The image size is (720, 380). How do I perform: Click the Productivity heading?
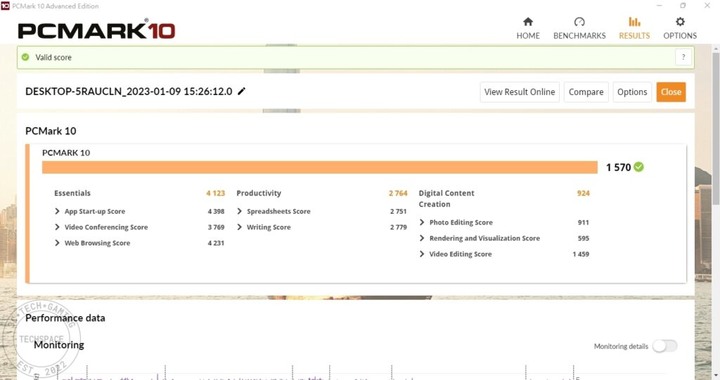coord(259,193)
